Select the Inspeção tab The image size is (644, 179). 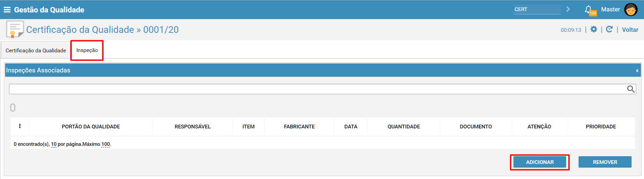87,50
